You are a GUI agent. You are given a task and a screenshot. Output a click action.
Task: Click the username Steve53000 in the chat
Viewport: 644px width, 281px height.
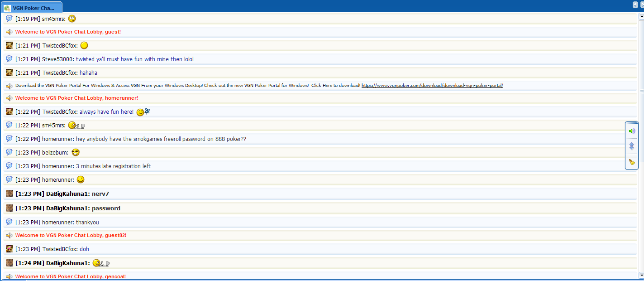tap(57, 59)
